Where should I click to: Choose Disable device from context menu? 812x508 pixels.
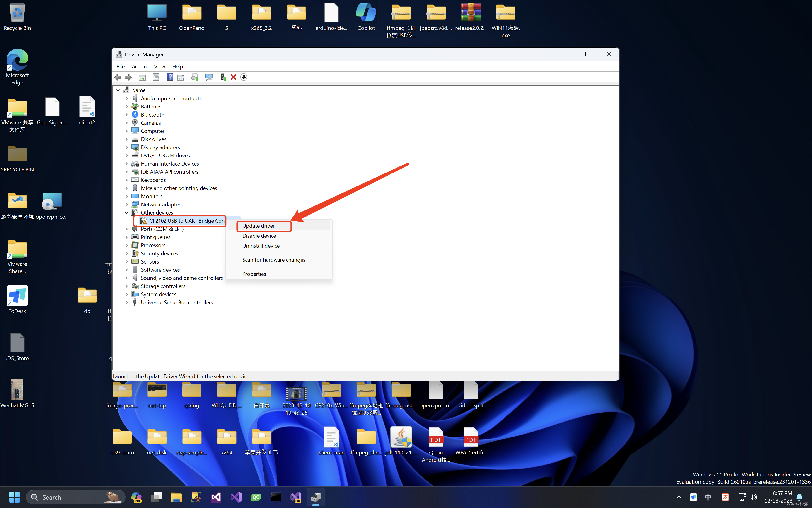[278, 236]
